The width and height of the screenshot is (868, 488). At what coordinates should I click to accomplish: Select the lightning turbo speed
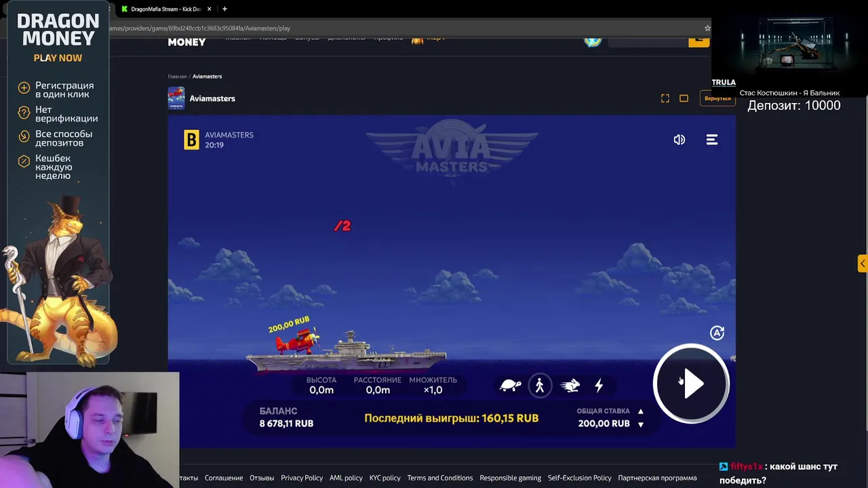pyautogui.click(x=599, y=386)
